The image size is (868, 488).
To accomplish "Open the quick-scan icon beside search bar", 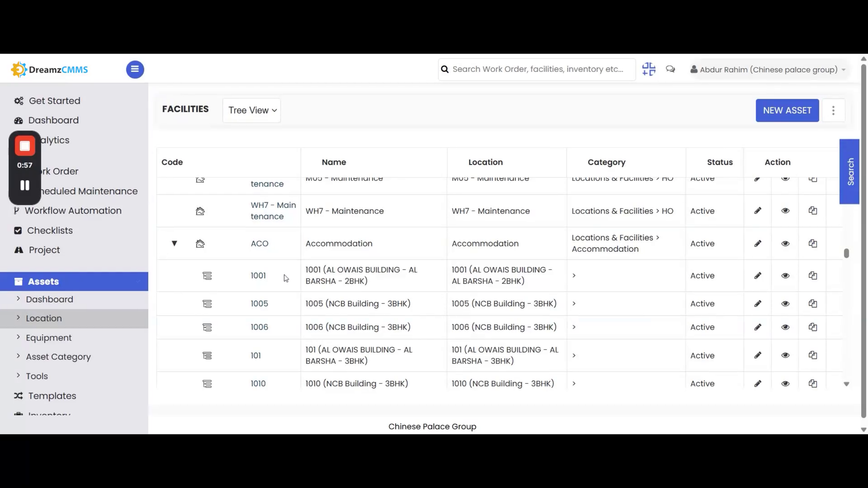I will pyautogui.click(x=649, y=69).
